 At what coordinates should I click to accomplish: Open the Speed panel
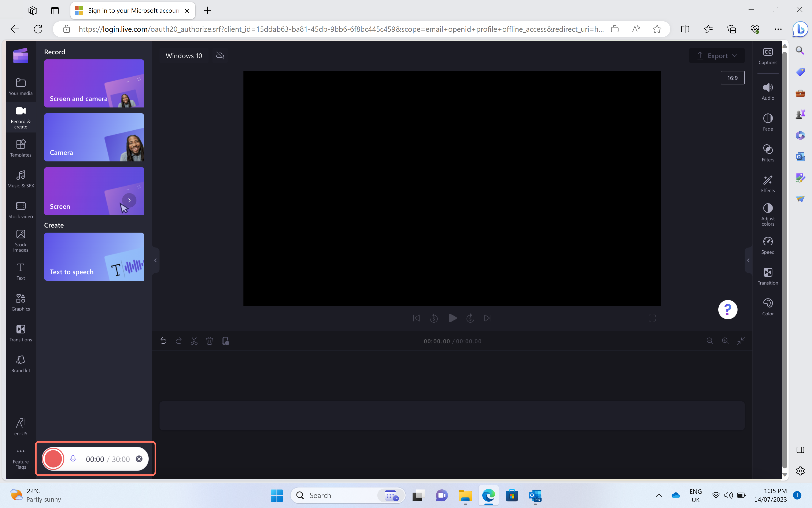click(x=768, y=246)
